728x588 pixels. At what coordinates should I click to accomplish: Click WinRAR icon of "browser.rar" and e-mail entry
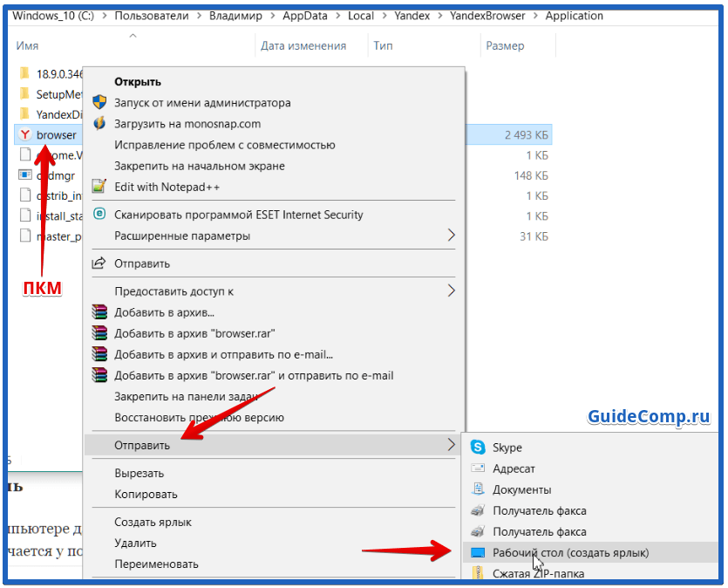pos(99,375)
